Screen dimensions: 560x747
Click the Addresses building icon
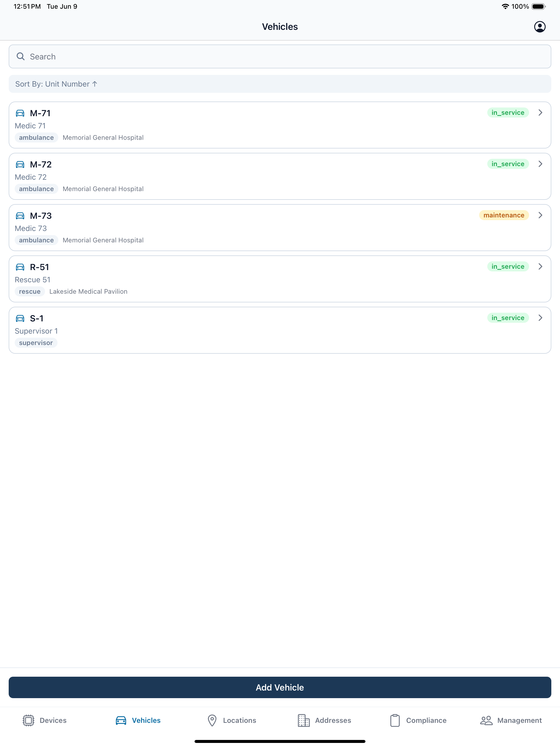point(303,720)
